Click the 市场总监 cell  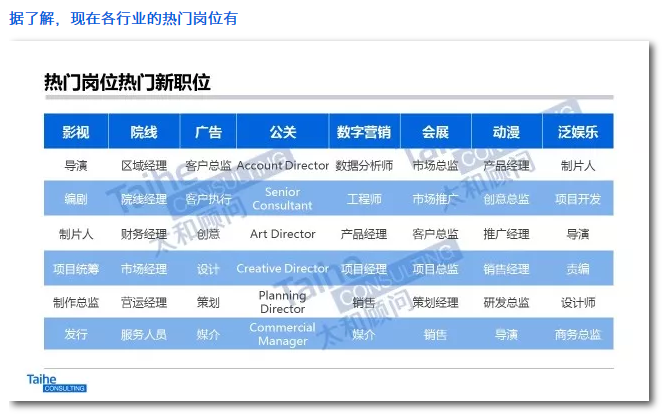(435, 166)
